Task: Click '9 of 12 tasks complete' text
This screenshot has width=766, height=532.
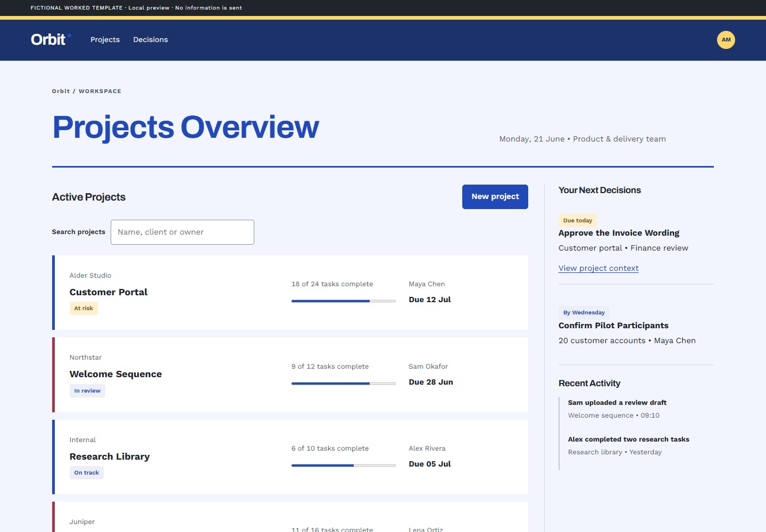Action: click(330, 367)
